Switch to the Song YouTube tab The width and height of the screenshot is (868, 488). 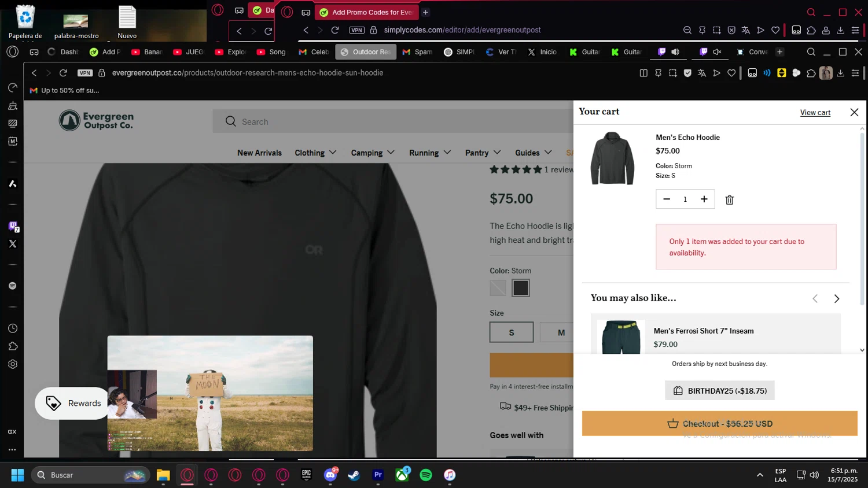point(271,52)
